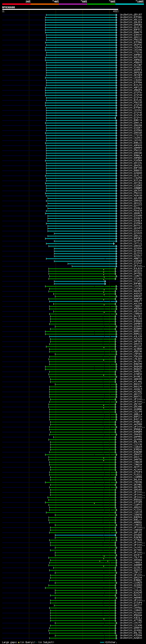The image size is (146, 644).
Task: Click the cyan arrowhead of the B9FWB2 alignment
Action: click(105, 284)
